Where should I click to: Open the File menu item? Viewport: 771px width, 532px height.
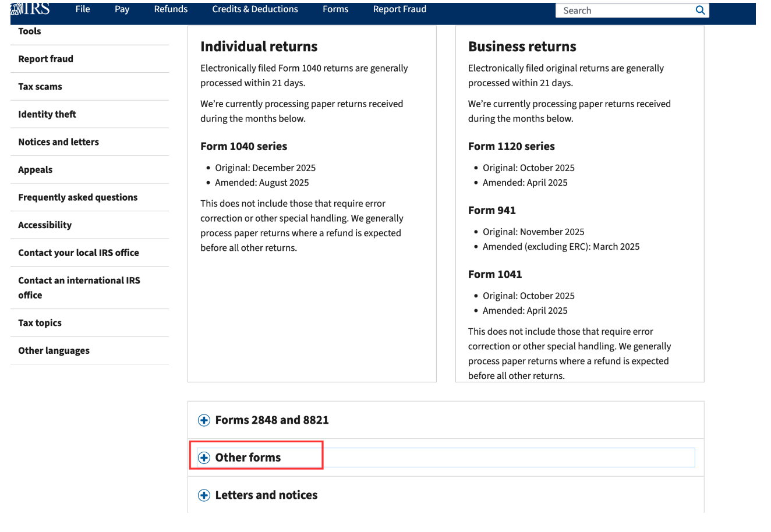(82, 9)
